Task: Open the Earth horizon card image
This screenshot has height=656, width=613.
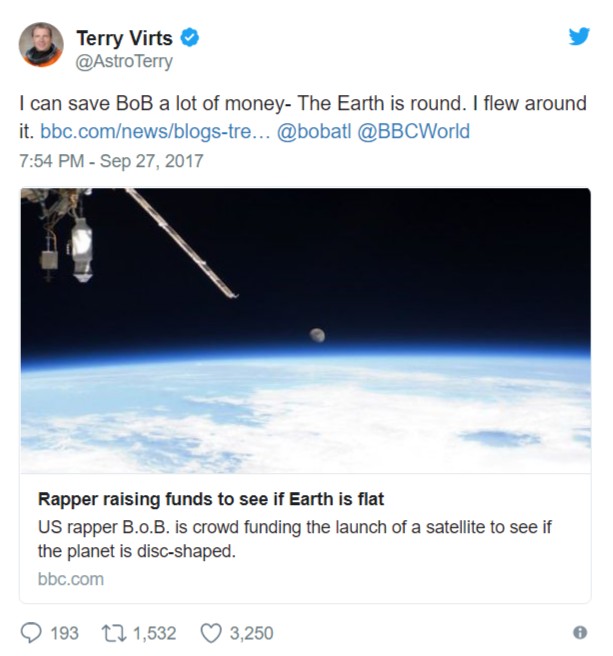Action: point(305,330)
